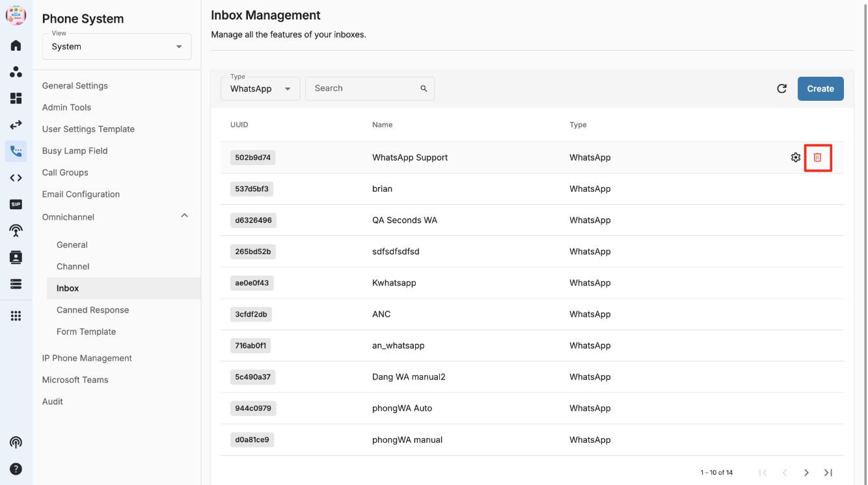Jump to the last page

tap(828, 473)
